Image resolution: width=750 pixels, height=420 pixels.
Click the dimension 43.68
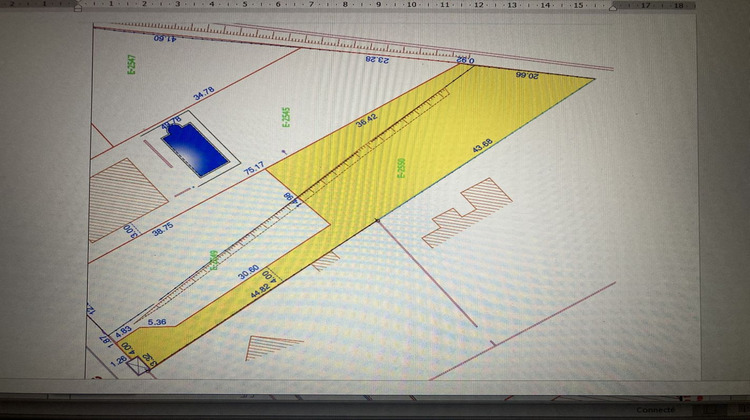coord(482,146)
